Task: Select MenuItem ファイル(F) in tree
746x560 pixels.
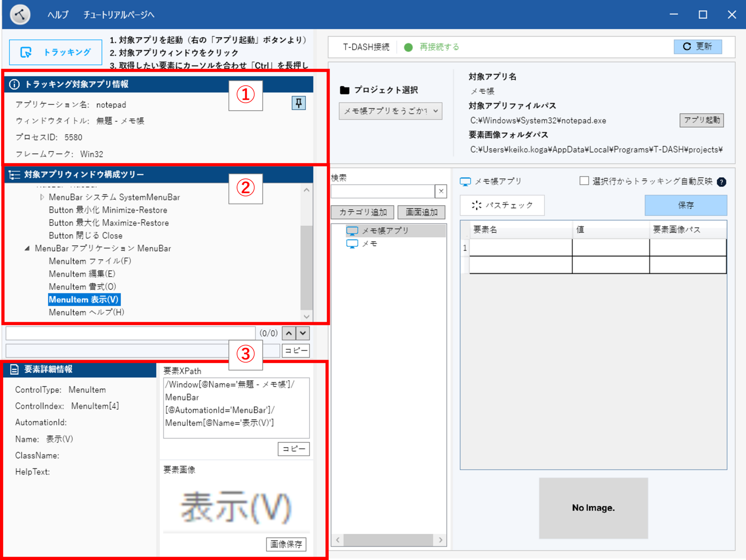Action: click(x=90, y=261)
